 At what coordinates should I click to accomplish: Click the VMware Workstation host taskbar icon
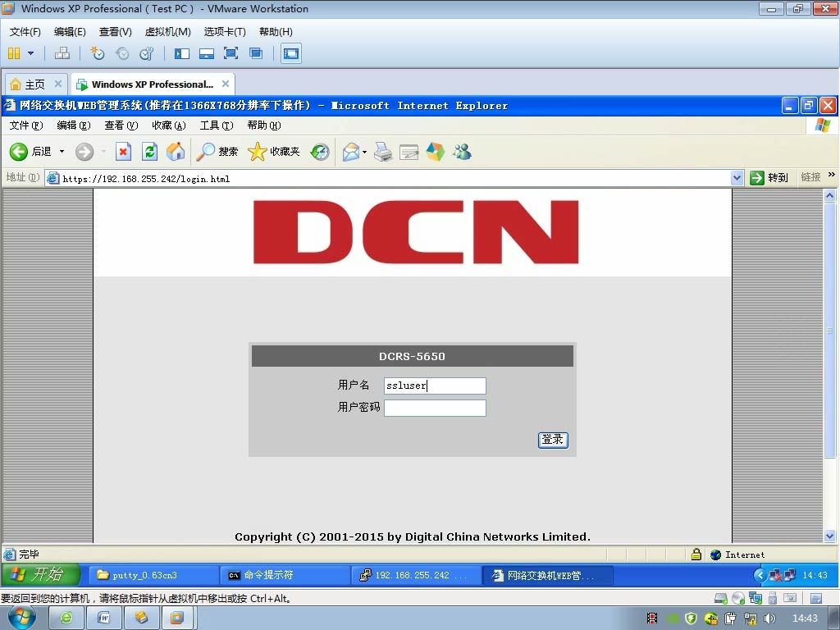[177, 619]
